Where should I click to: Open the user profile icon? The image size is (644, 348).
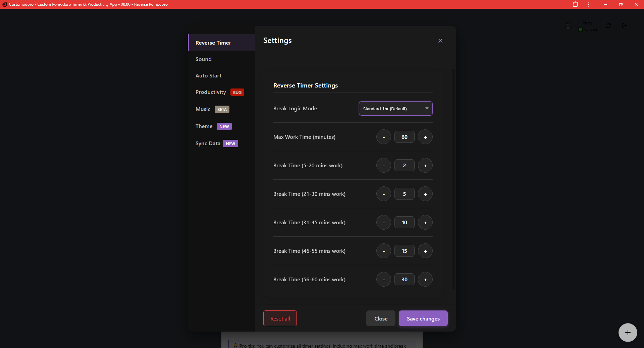568,26
